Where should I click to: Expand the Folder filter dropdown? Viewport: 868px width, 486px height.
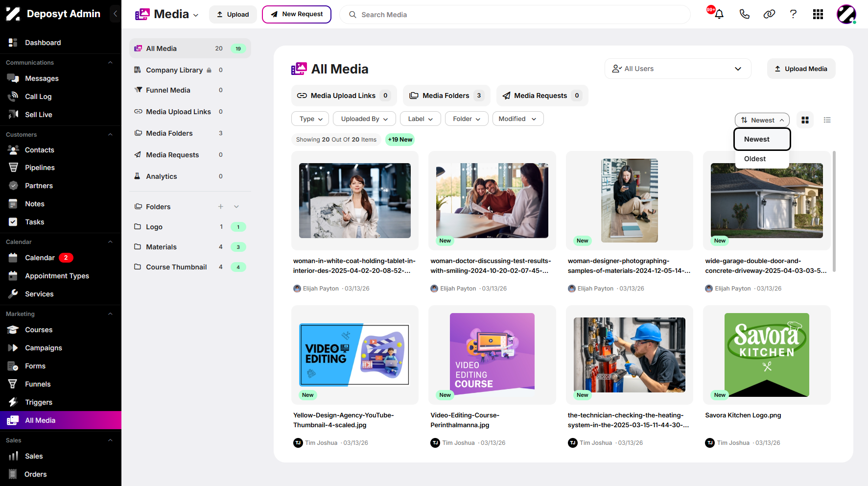(467, 119)
